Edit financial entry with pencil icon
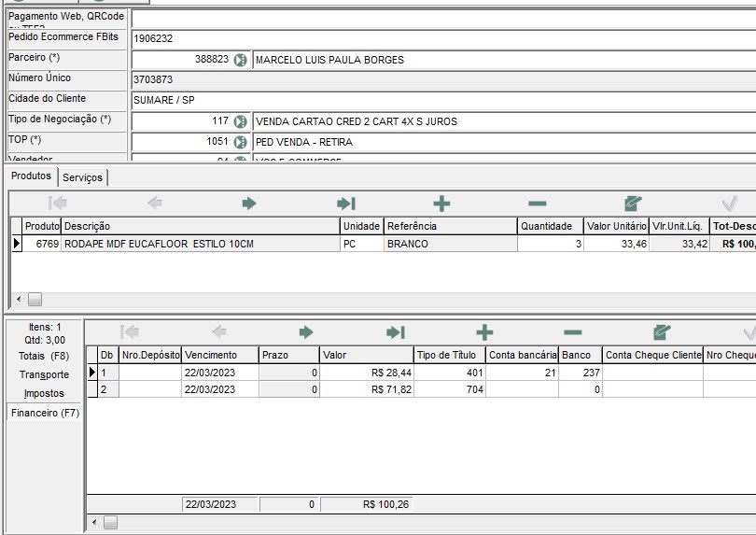Screen dimensions: 756x535 (x=663, y=332)
